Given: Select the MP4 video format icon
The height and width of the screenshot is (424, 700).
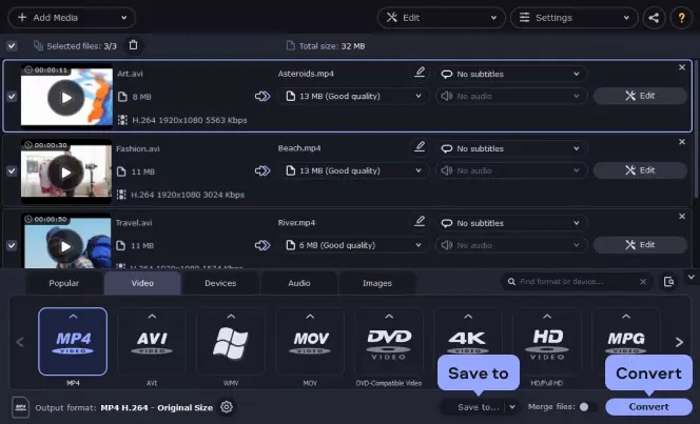Looking at the screenshot, I should tap(73, 341).
